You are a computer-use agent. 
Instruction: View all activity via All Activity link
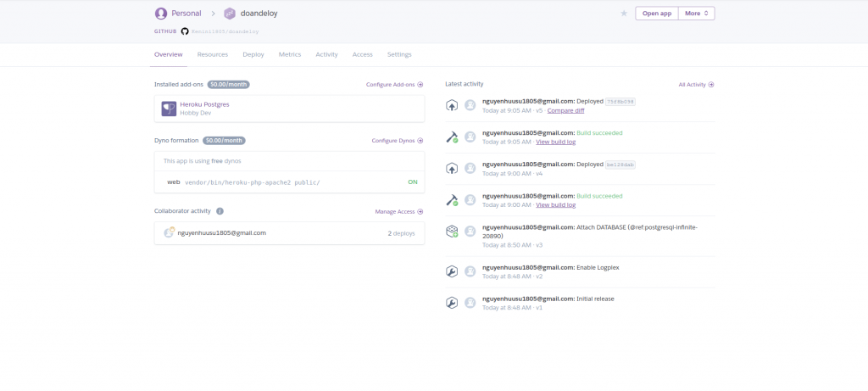pos(696,85)
